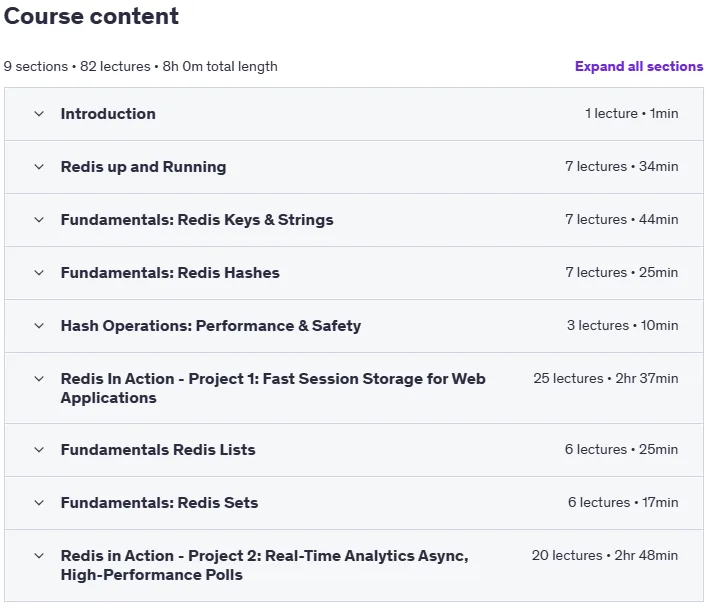Expand Hash Operations: Performance & Safety chevron
Viewport: 709px width, 605px height.
(39, 326)
